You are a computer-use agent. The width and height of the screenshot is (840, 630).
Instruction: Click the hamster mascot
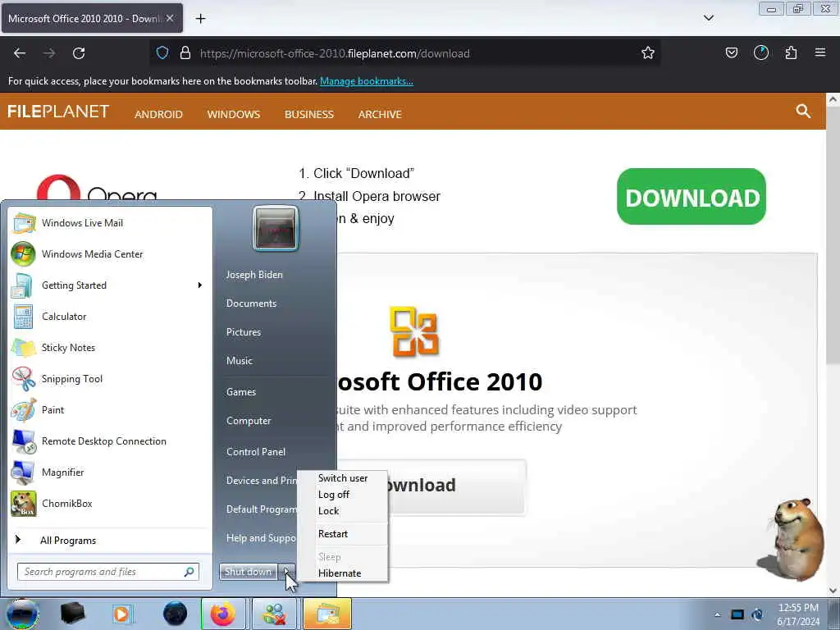(792, 539)
